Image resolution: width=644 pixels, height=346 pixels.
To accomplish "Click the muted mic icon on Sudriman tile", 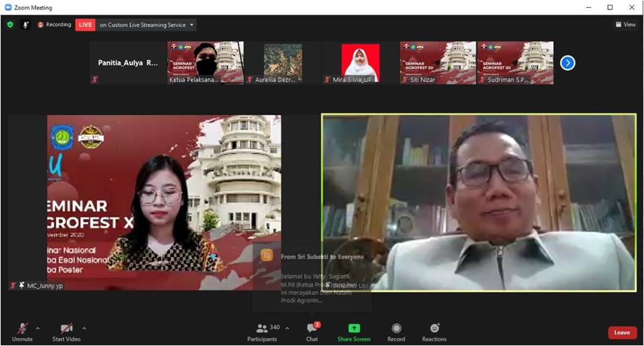I will [482, 80].
